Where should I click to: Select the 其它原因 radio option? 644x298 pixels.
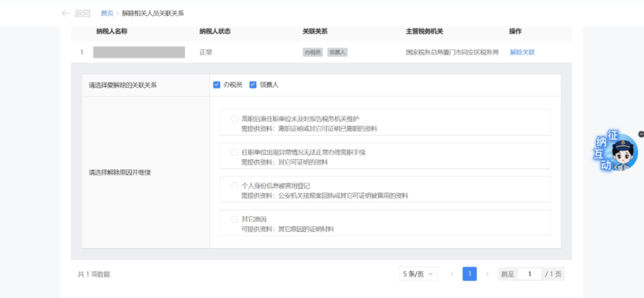click(x=234, y=219)
